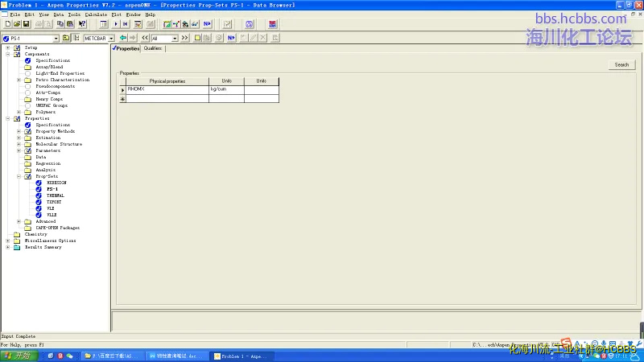644x362 pixels.
Task: Expand the Petro Characterization node
Action: coord(19,80)
